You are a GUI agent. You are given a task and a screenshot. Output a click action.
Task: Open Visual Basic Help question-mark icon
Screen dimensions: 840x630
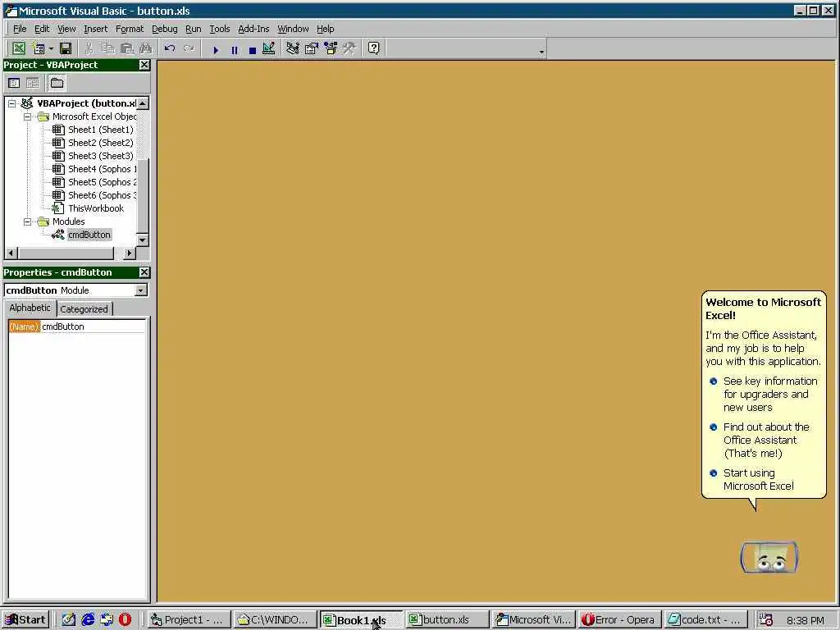coord(373,48)
